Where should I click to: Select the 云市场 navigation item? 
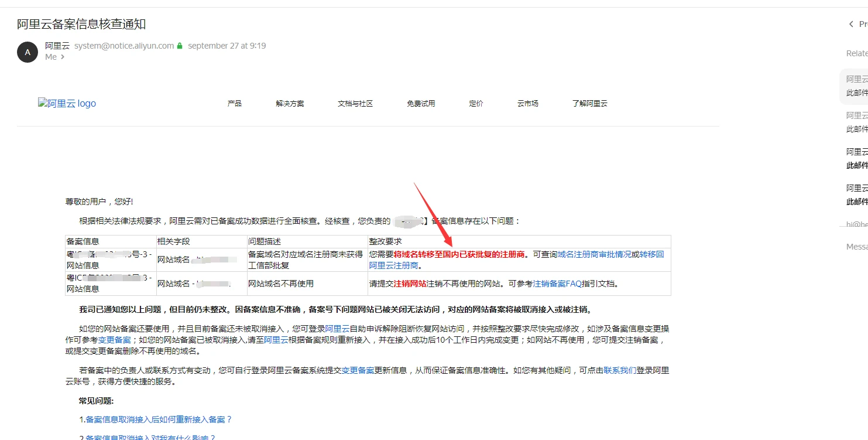(527, 104)
